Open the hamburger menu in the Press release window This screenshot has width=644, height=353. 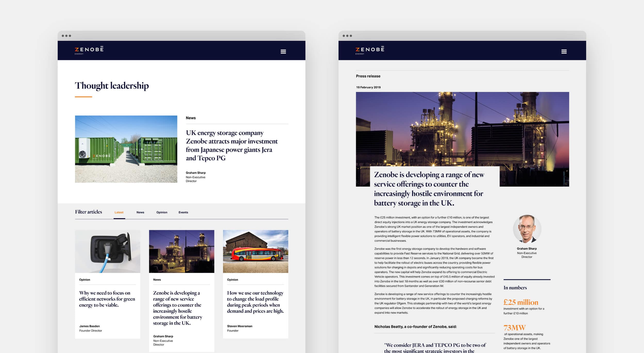coord(564,52)
